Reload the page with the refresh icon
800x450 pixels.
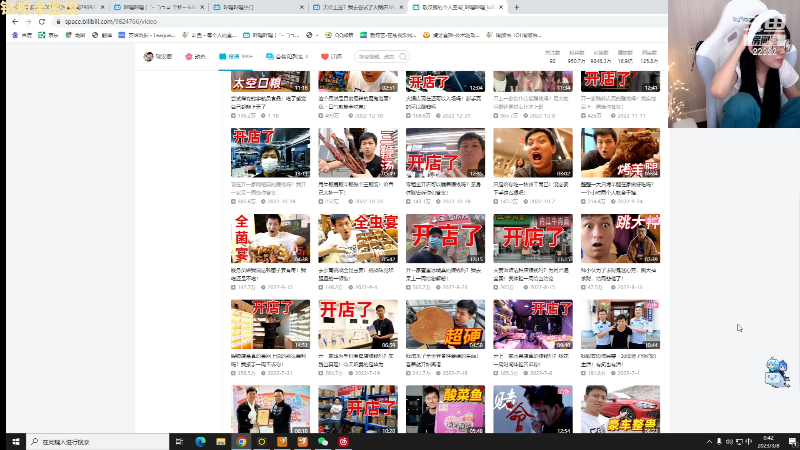42,21
